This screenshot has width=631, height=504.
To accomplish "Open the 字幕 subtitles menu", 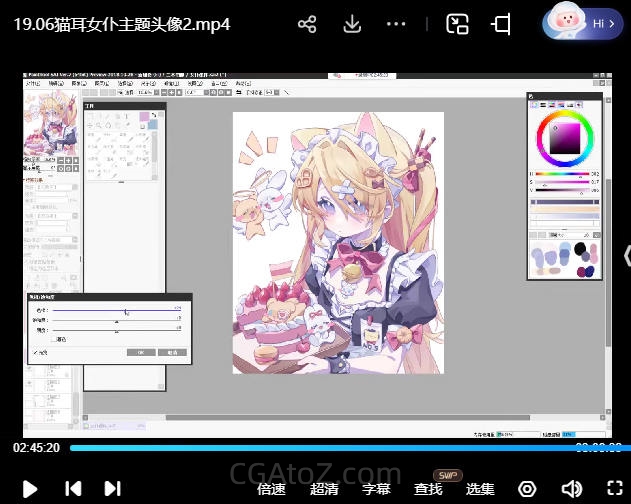I will pos(376,489).
